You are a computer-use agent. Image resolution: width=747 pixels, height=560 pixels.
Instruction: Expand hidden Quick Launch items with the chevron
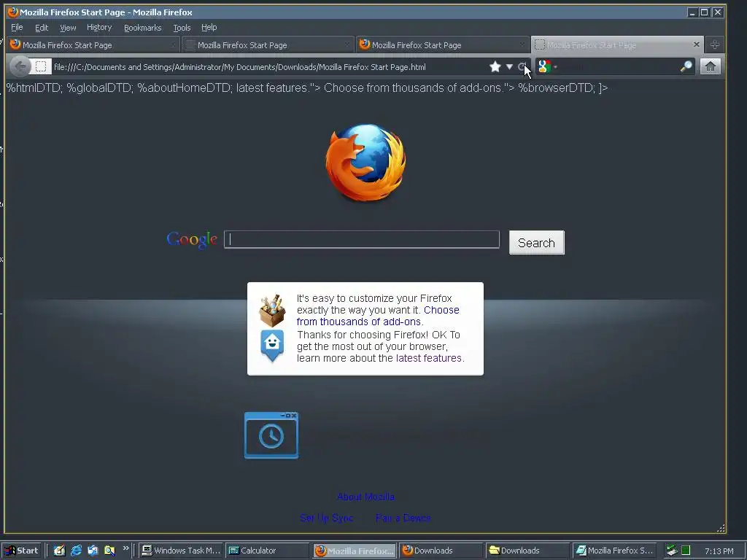click(125, 548)
